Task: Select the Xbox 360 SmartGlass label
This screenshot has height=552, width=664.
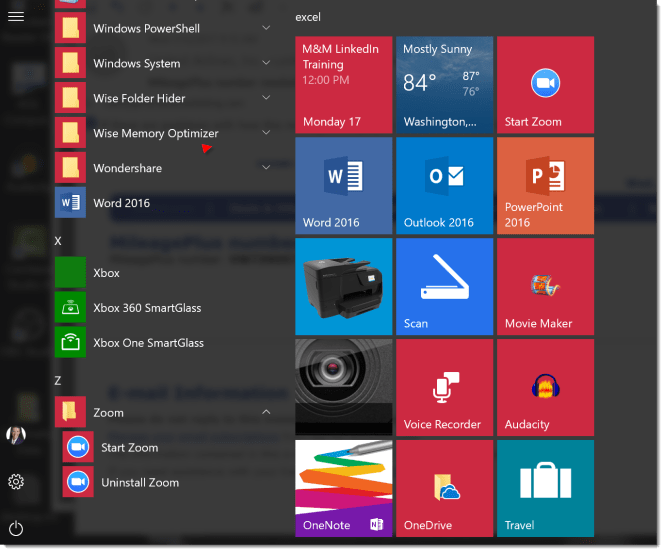Action: [x=147, y=308]
